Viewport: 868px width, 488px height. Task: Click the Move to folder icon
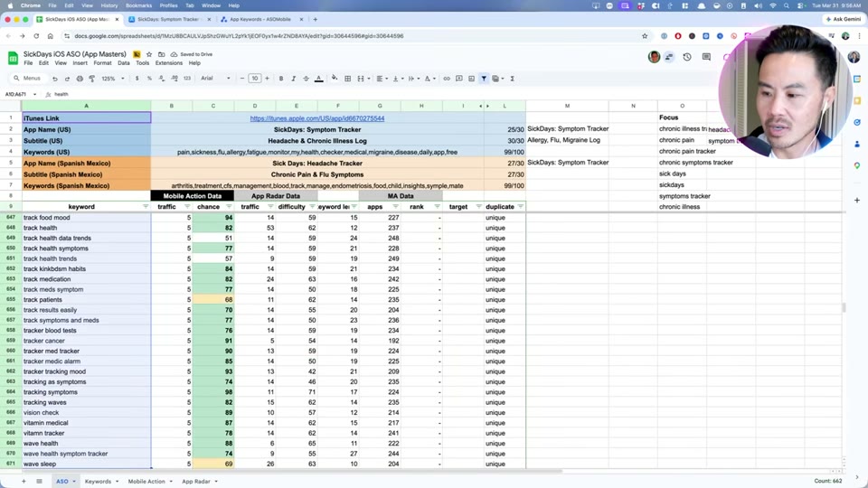tap(162, 54)
